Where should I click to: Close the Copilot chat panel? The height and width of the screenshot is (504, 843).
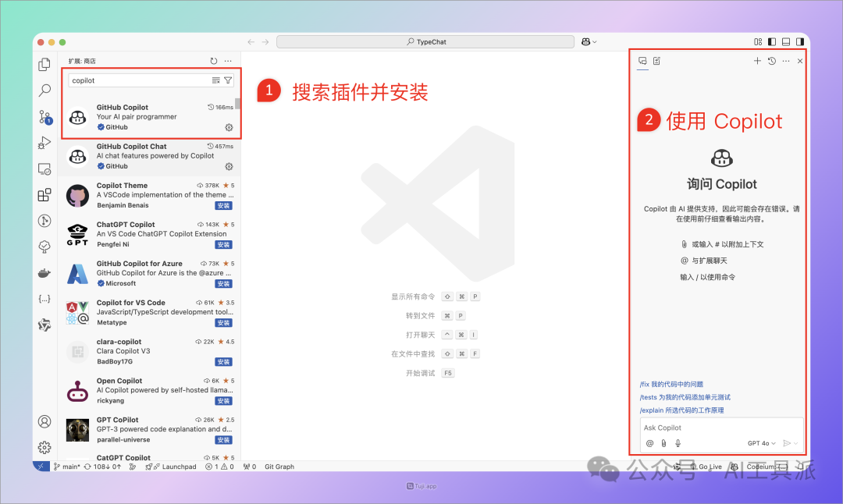click(x=800, y=62)
